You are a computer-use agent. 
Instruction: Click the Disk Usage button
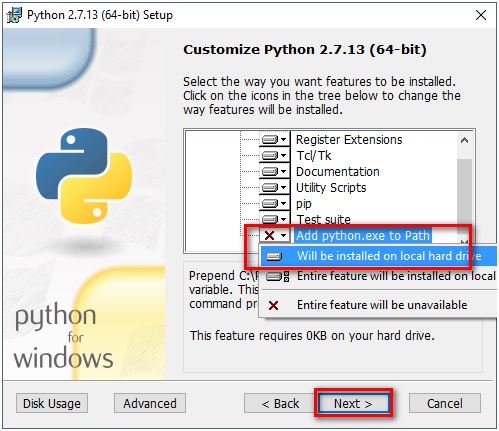coord(52,403)
